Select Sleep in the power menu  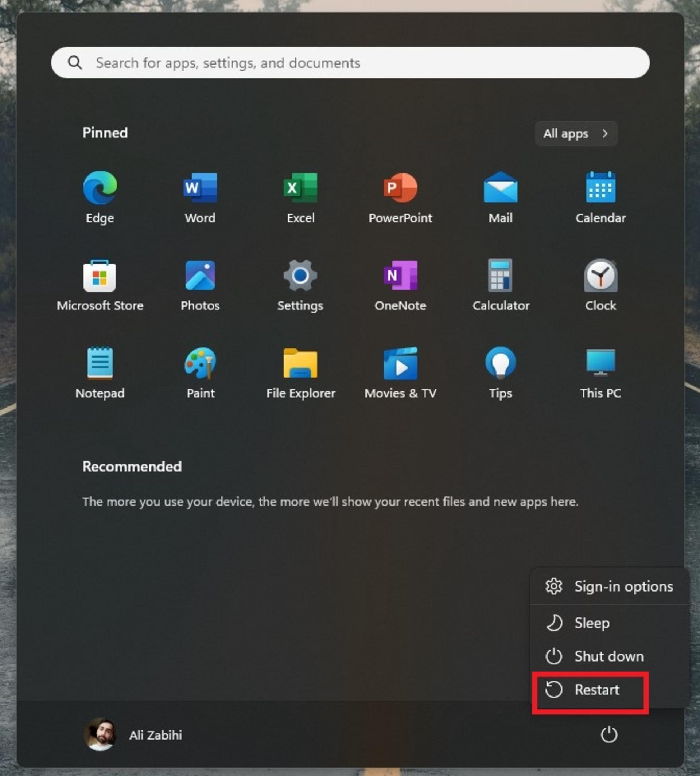(x=609, y=623)
